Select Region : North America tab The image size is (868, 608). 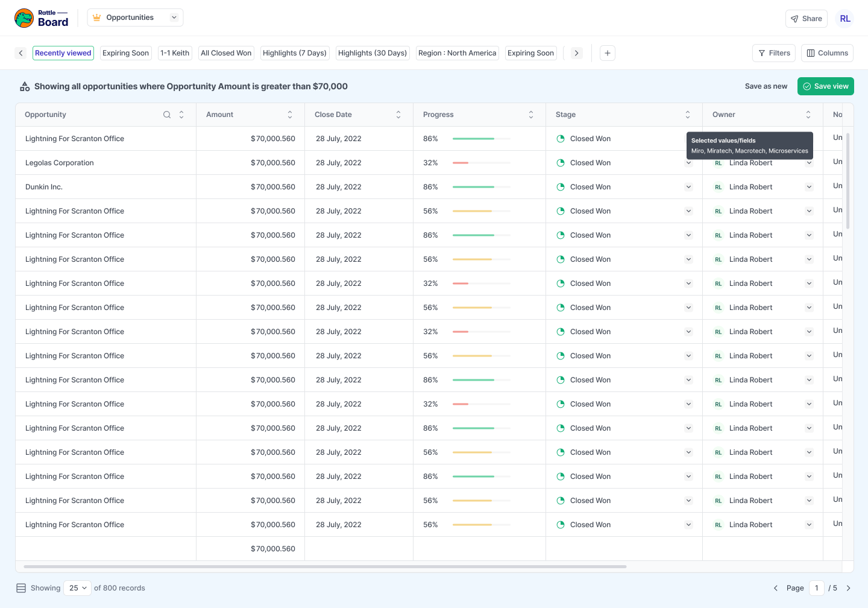[x=457, y=53]
